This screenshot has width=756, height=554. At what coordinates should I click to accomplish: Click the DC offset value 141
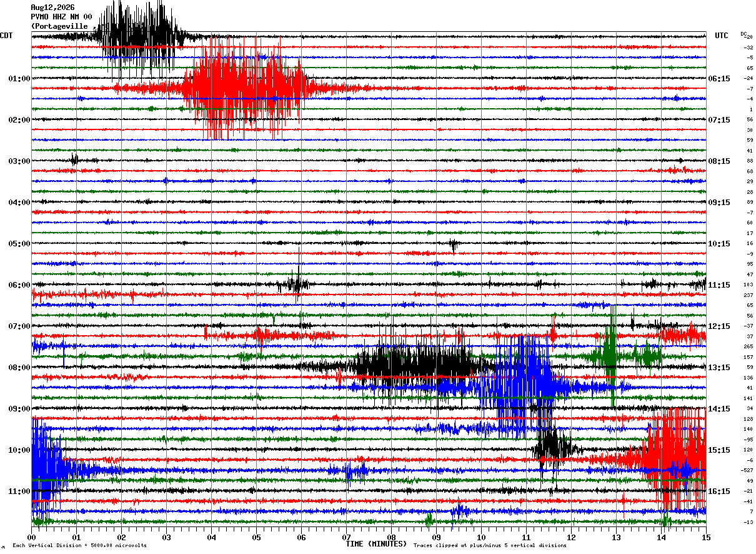749,398
